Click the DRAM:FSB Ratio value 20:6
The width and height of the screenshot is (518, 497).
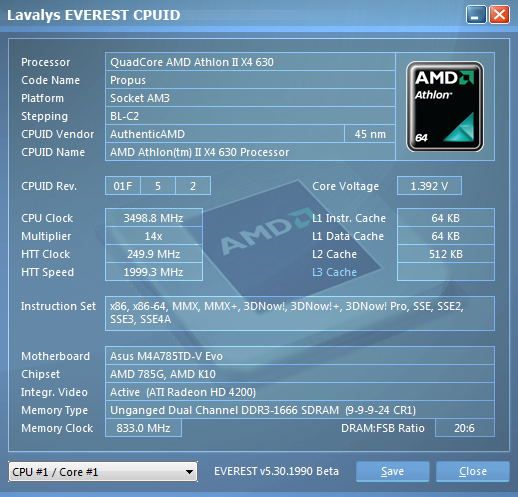click(x=465, y=428)
